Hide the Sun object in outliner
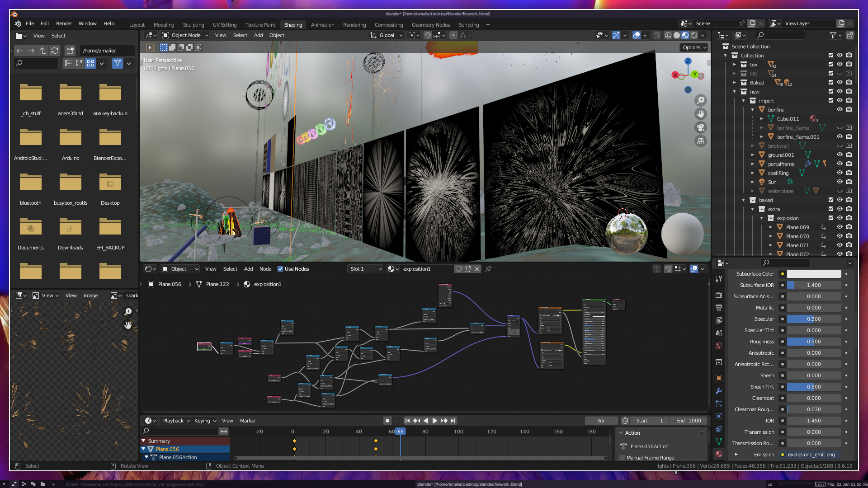The image size is (868, 488). pyautogui.click(x=840, y=182)
